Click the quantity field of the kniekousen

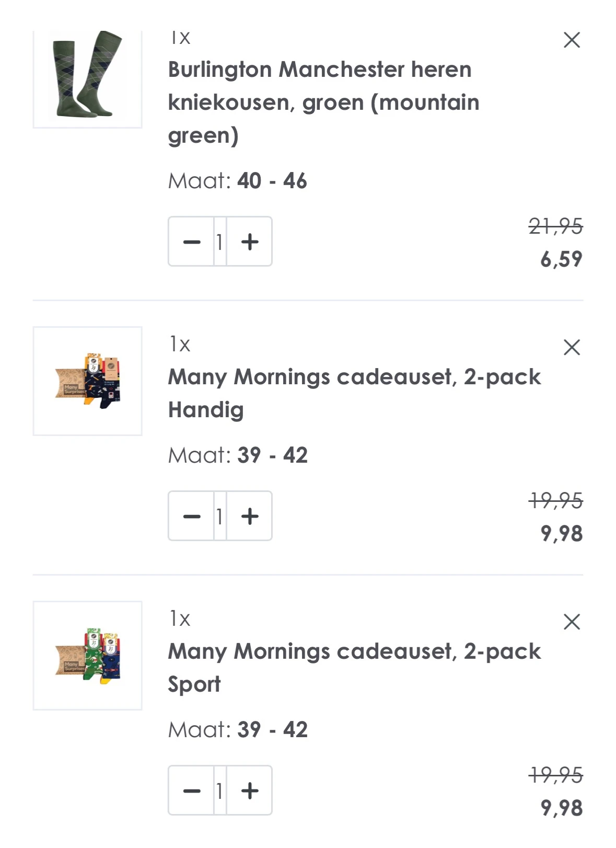(220, 241)
